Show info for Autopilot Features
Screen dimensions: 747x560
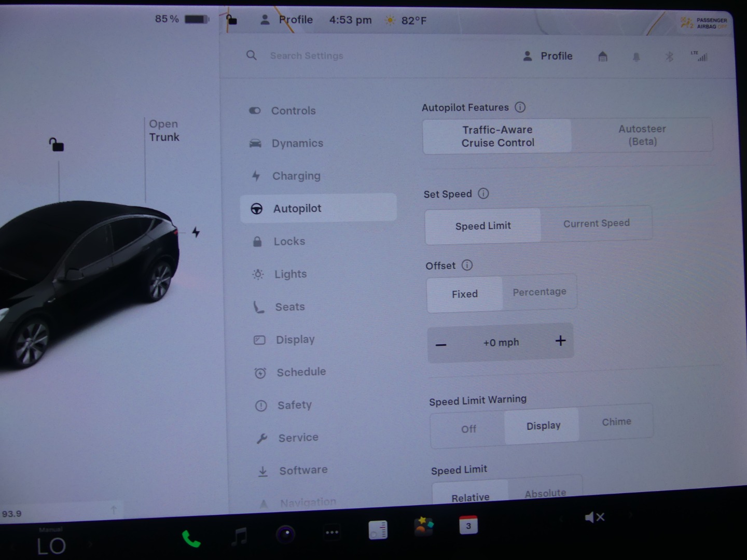520,107
